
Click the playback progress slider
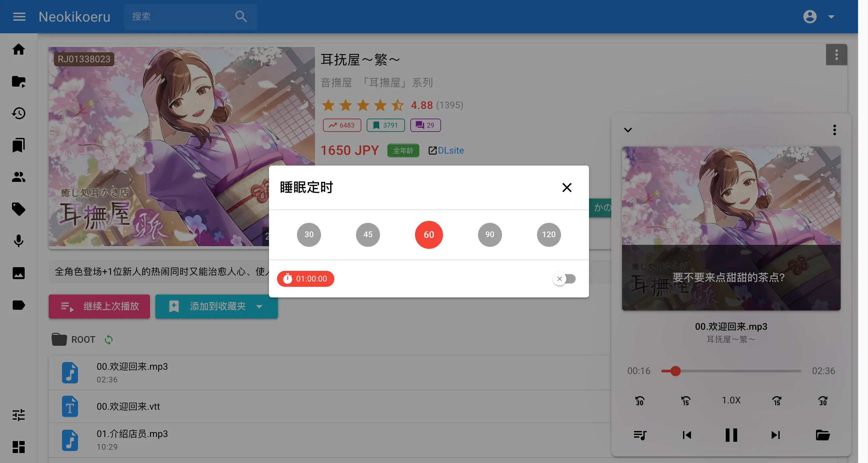pyautogui.click(x=731, y=371)
